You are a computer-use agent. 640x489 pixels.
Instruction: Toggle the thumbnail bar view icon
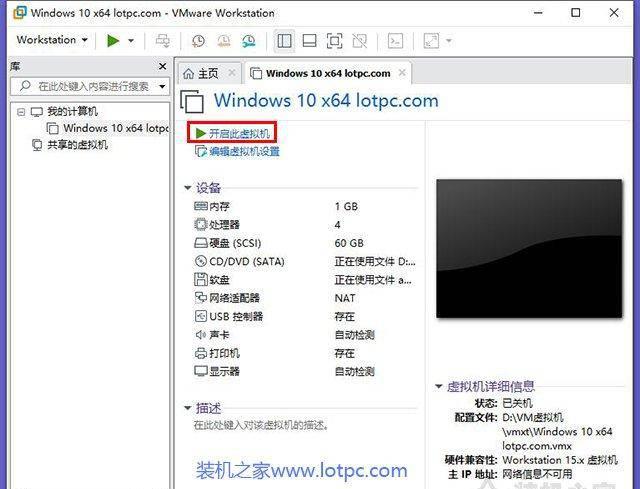pos(309,40)
